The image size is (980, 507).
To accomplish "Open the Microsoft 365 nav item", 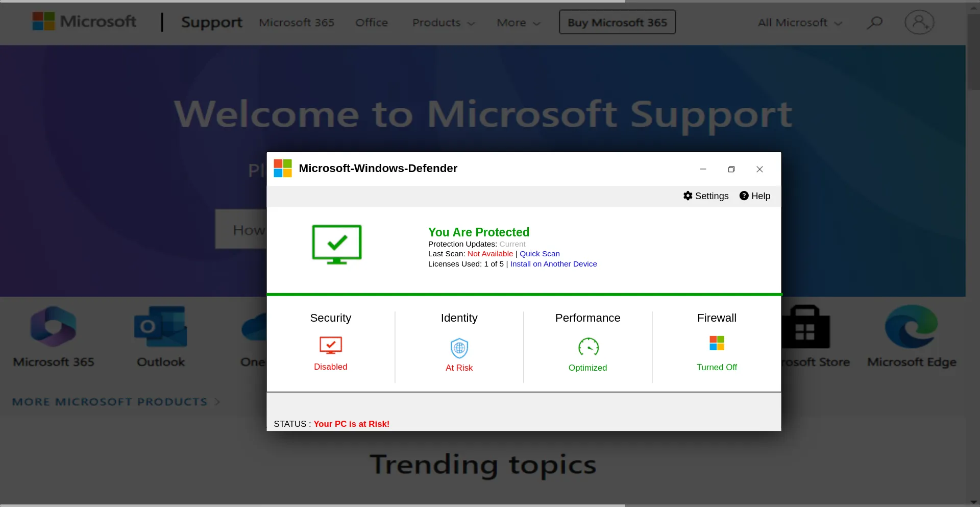I will 297,22.
